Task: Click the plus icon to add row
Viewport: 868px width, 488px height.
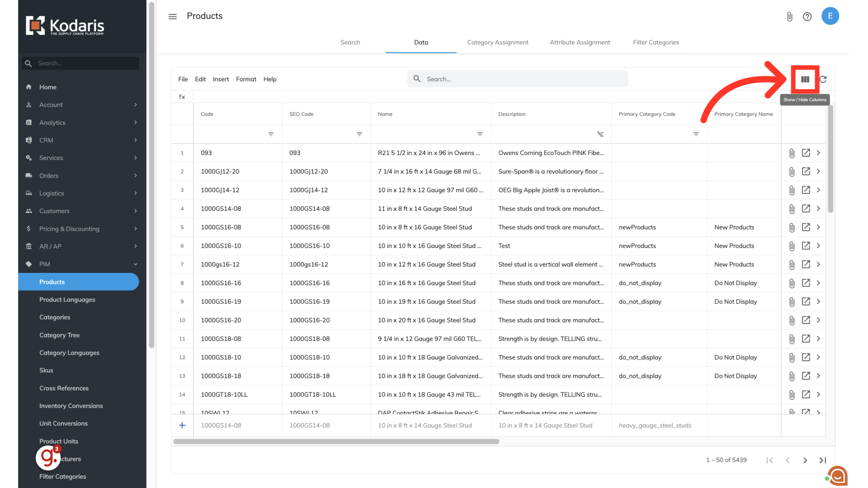Action: pyautogui.click(x=182, y=425)
